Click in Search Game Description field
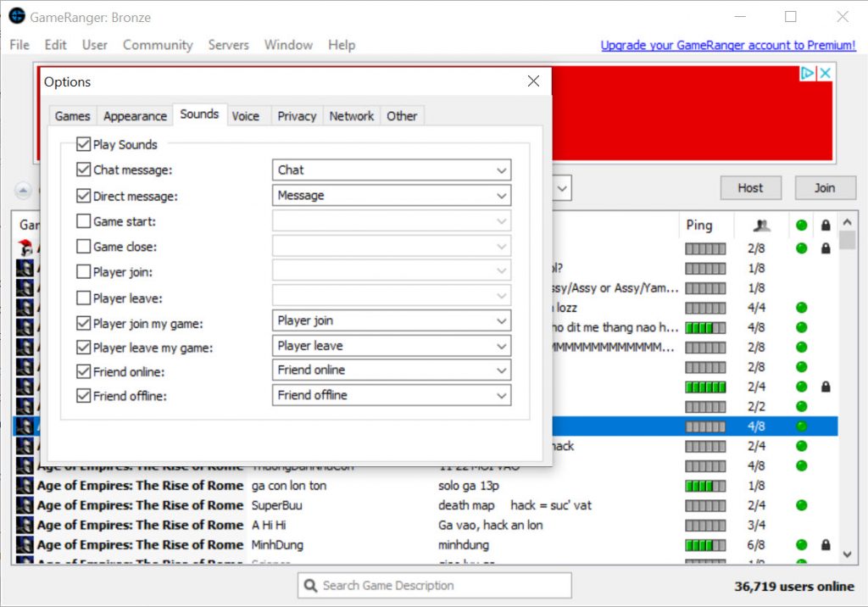 (x=435, y=586)
